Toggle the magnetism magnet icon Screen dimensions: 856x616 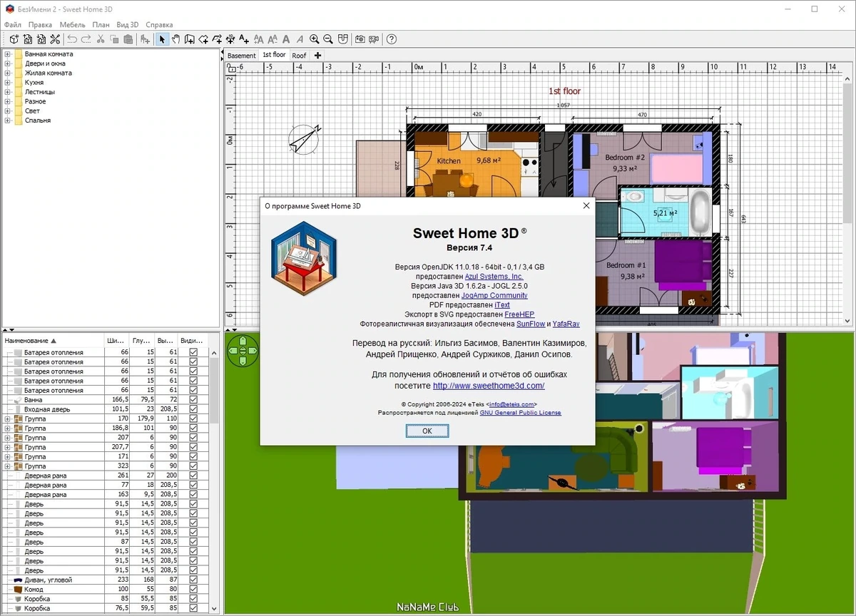[342, 39]
